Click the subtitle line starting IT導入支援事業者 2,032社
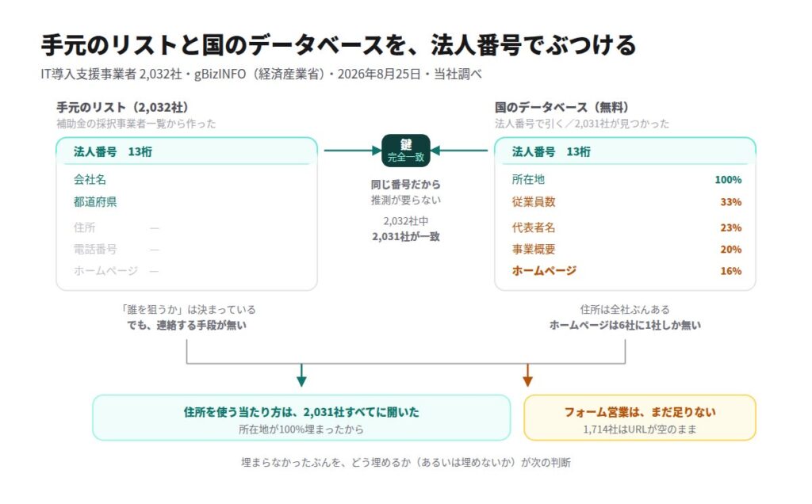 pyautogui.click(x=261, y=74)
